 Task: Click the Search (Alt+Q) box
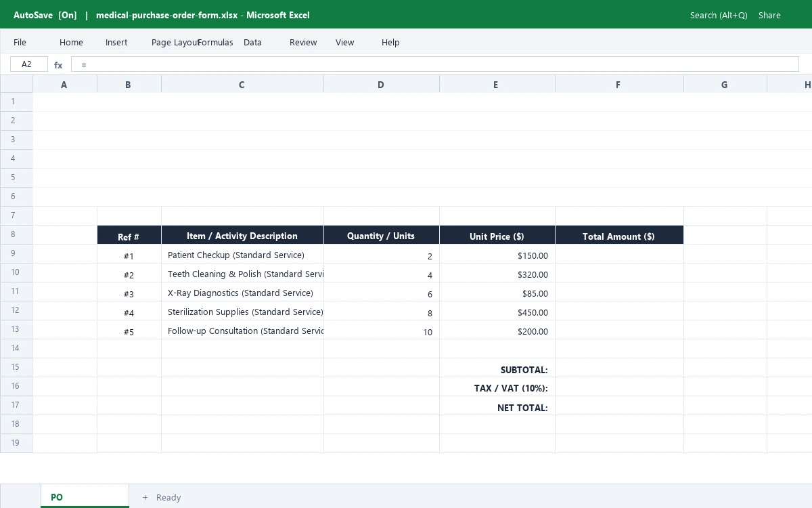tap(719, 15)
